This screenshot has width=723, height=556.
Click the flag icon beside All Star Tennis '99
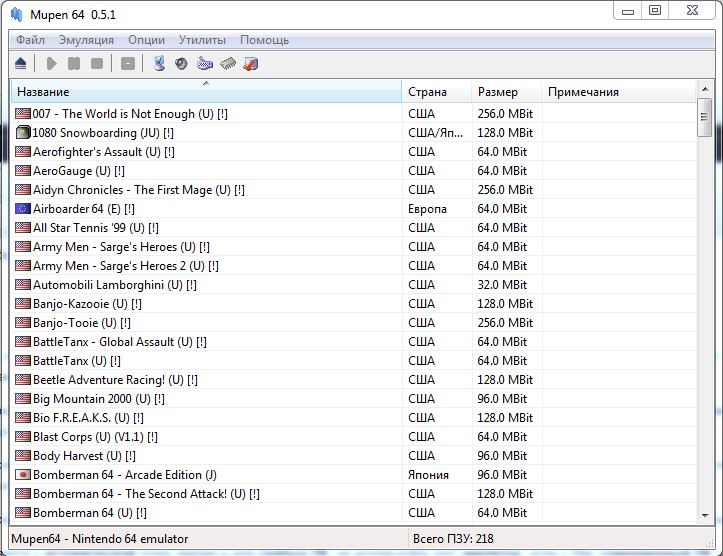point(23,228)
